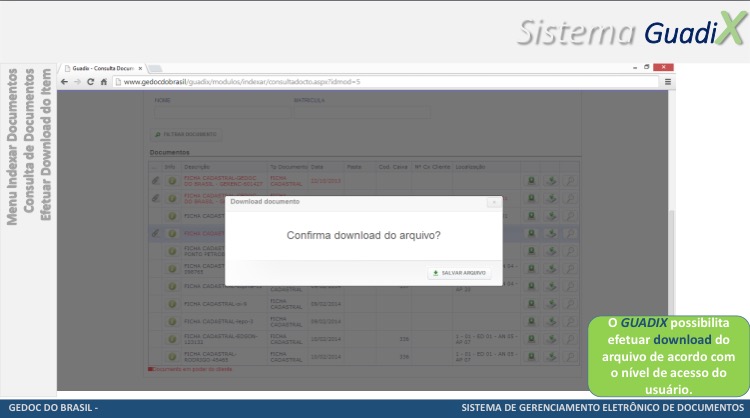Screen dimensions: 750x418
Task: Reload the Guadix page
Action: click(90, 82)
